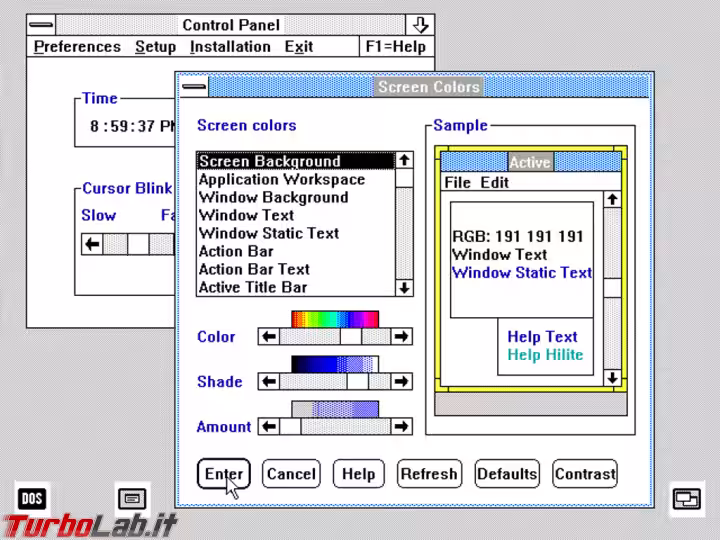Click the Shade slider right arrow
The height and width of the screenshot is (540, 720).
[x=401, y=382]
